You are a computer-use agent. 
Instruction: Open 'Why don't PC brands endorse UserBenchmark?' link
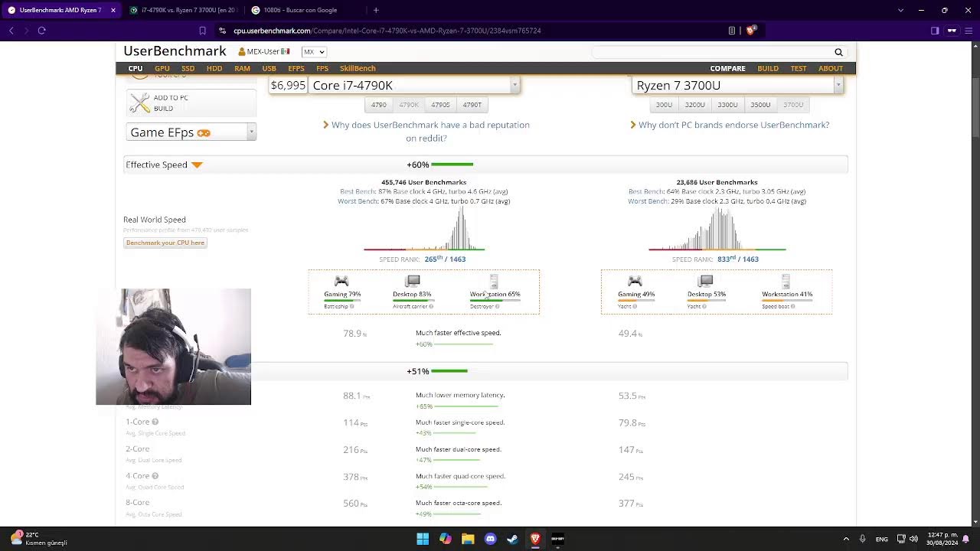tap(733, 125)
